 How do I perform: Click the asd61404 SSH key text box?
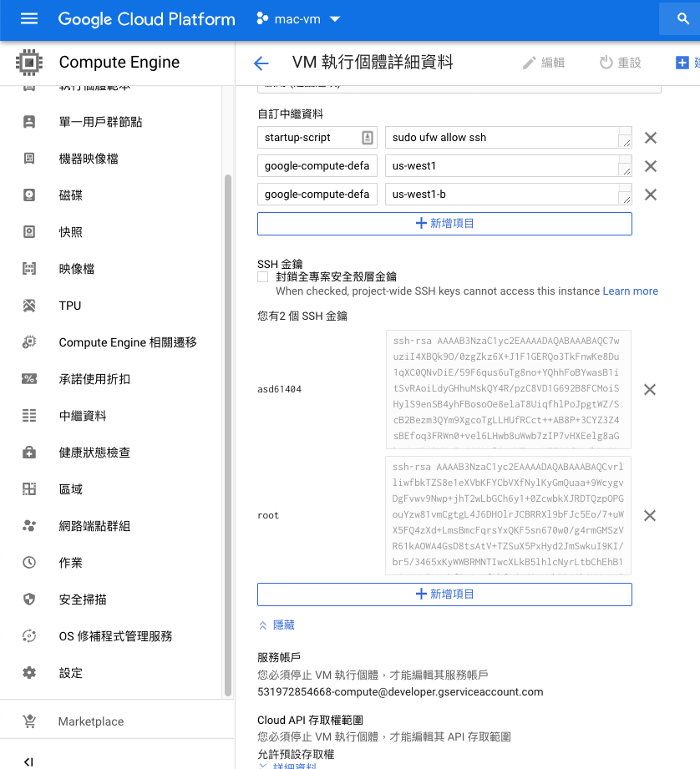(508, 389)
